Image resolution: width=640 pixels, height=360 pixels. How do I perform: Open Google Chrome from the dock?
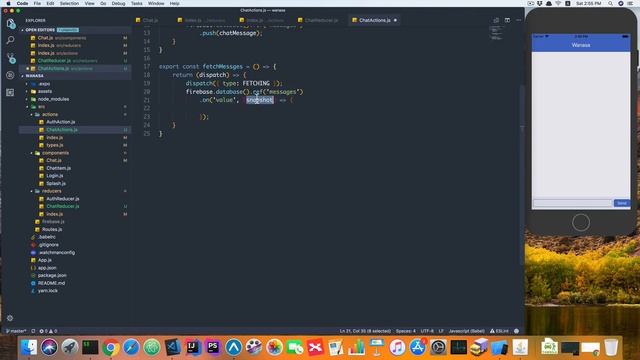pyautogui.click(x=111, y=347)
